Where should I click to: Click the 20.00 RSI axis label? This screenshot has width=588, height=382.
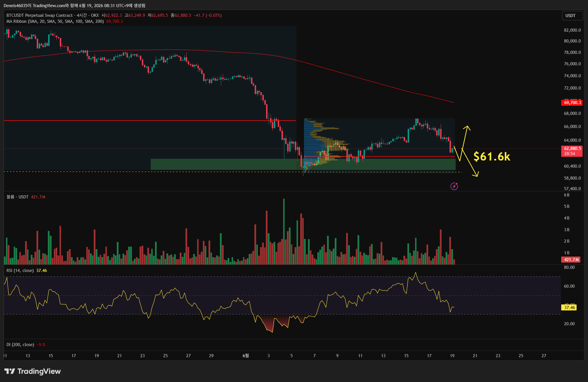pos(569,324)
